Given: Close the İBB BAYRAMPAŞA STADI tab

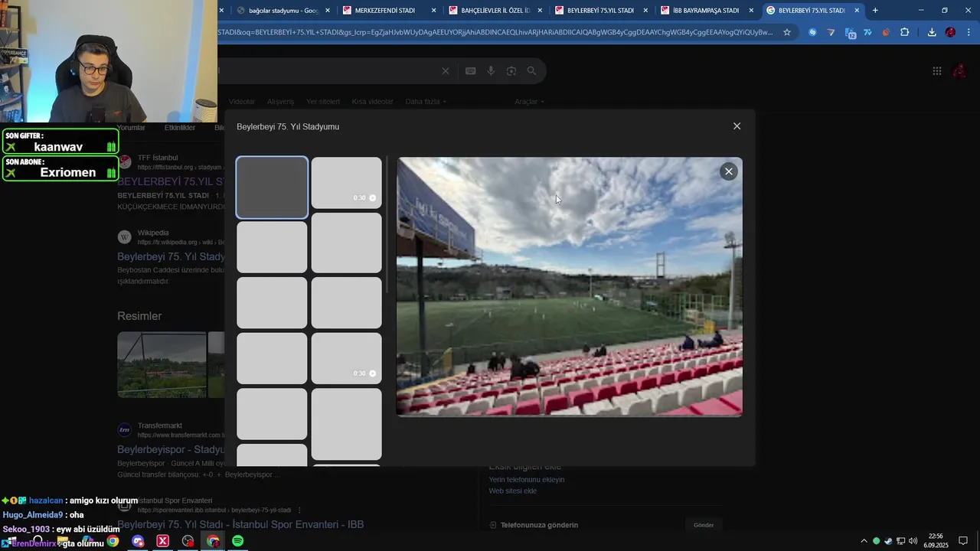Looking at the screenshot, I should 751,10.
